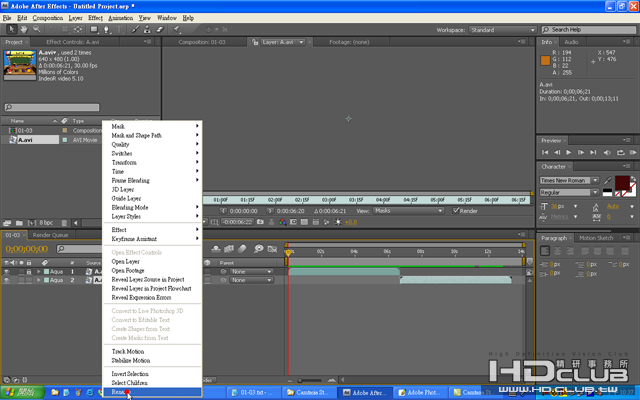
Task: Click the left align paragraph button
Action: (545, 251)
